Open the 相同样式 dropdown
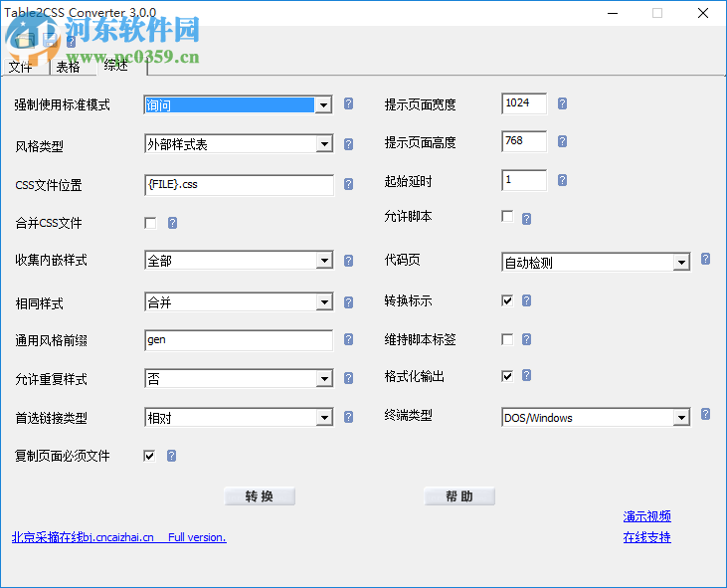 point(324,302)
